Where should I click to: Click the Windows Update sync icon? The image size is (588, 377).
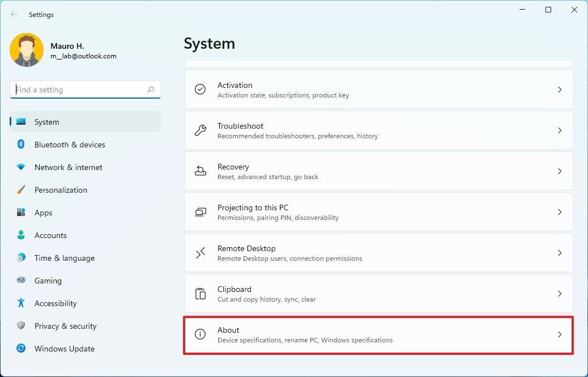coord(21,348)
